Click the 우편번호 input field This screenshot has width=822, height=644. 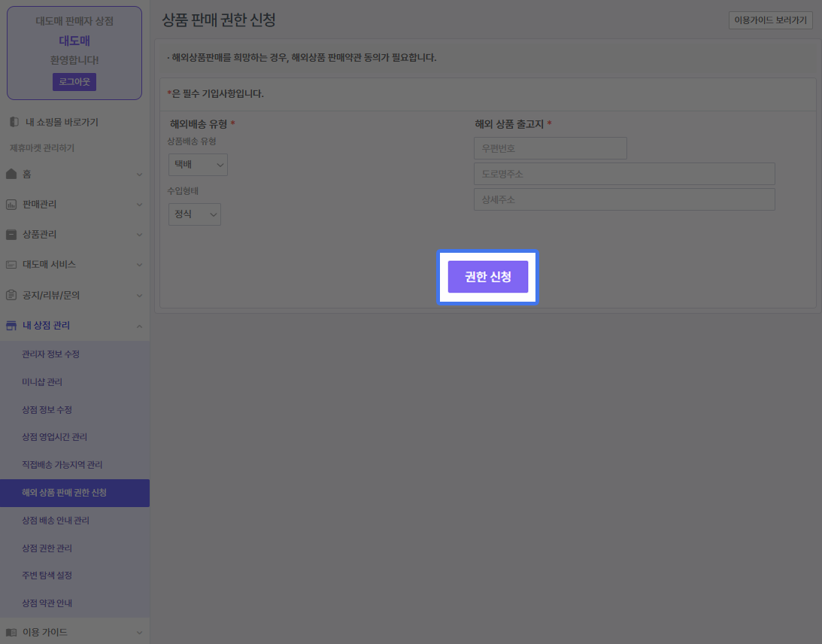550,148
